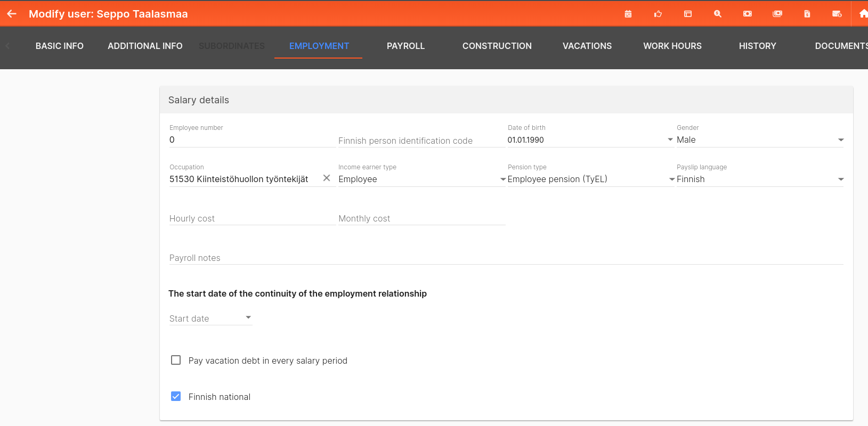Switch to the Additional Info tab

coord(145,46)
